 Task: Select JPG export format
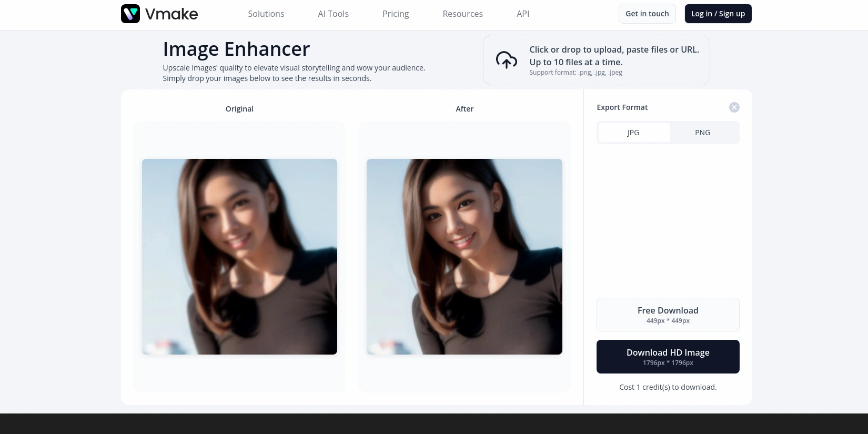pos(633,133)
